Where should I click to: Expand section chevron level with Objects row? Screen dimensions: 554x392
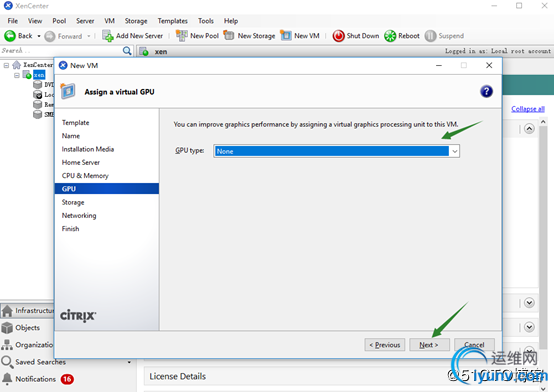pyautogui.click(x=529, y=327)
